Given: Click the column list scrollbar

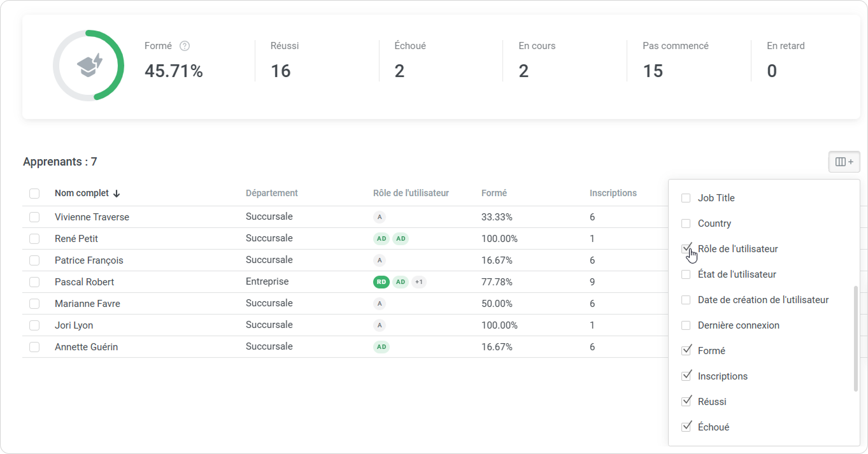Looking at the screenshot, I should (x=855, y=337).
